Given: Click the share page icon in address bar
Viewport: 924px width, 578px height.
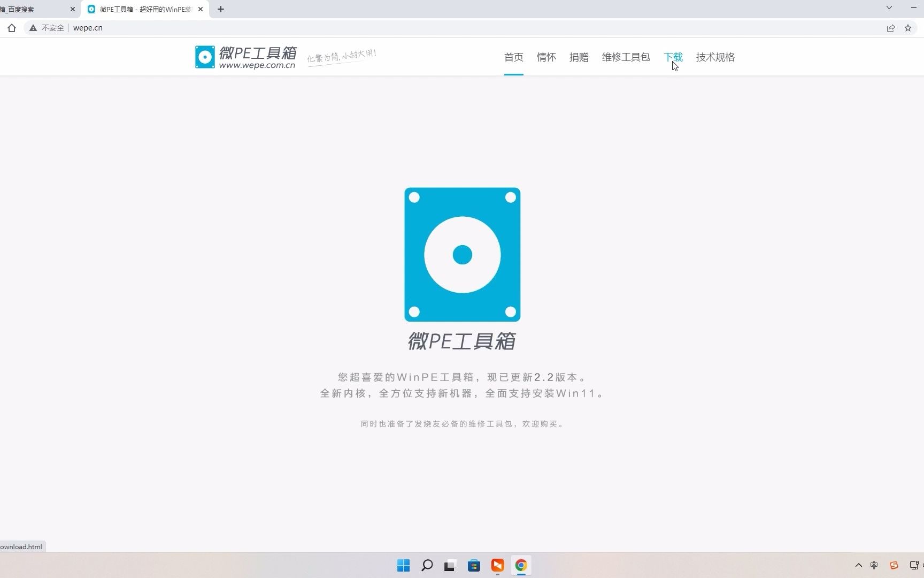Looking at the screenshot, I should [x=891, y=28].
